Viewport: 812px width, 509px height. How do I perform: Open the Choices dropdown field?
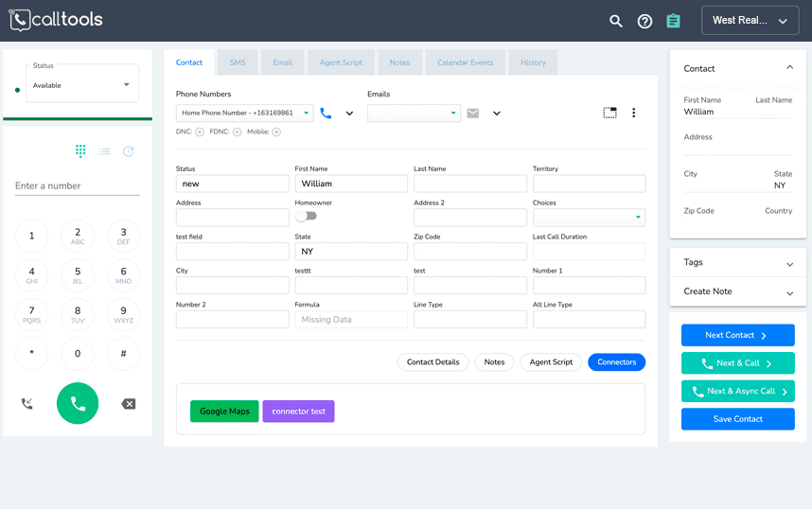(589, 218)
